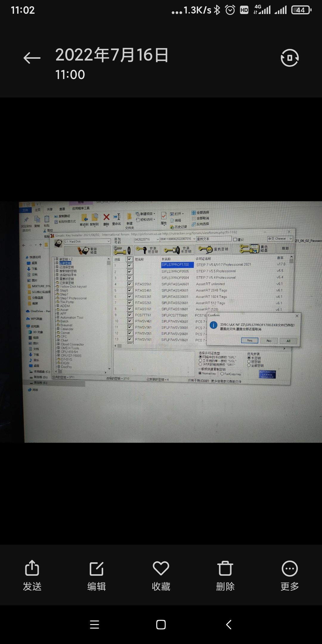Tap the back arrow in gallery header
Screen dimensions: 322x644
32,58
